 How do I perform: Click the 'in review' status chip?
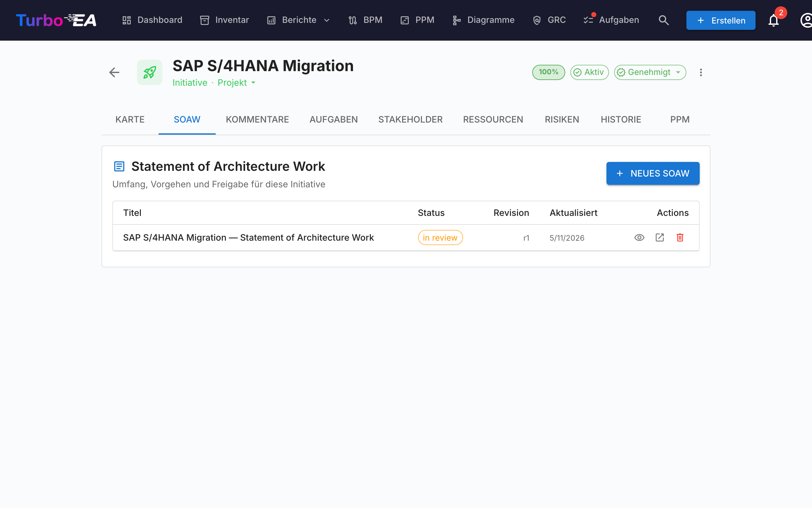[x=440, y=237]
